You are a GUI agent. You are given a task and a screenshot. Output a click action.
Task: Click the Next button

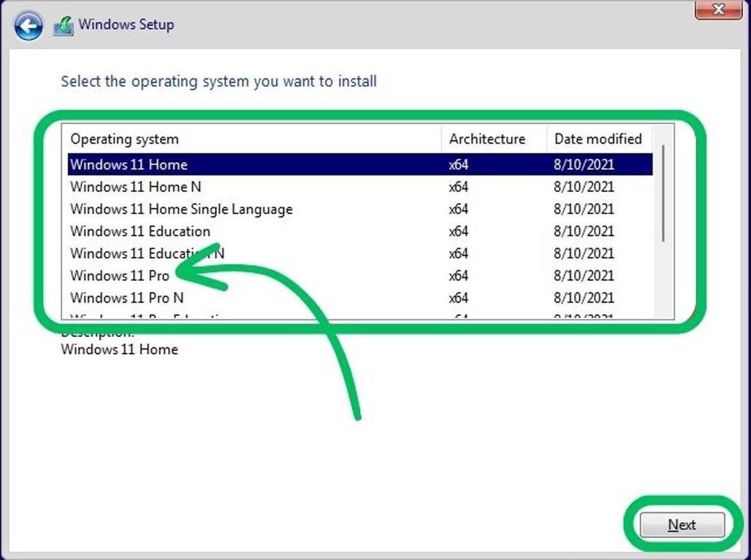pyautogui.click(x=681, y=525)
